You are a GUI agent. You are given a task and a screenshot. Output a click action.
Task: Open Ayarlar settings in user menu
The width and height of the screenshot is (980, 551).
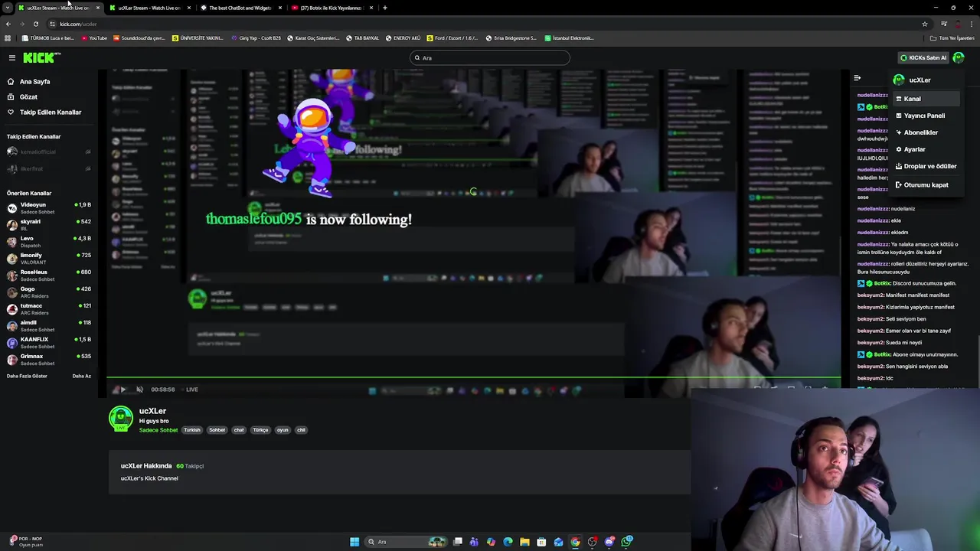pyautogui.click(x=926, y=149)
